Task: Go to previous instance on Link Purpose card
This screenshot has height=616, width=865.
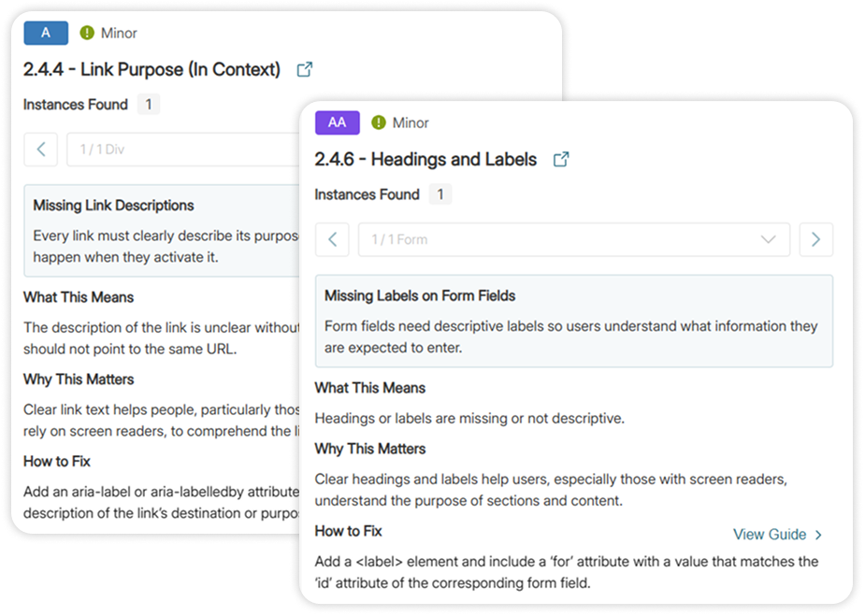Action: (40, 150)
